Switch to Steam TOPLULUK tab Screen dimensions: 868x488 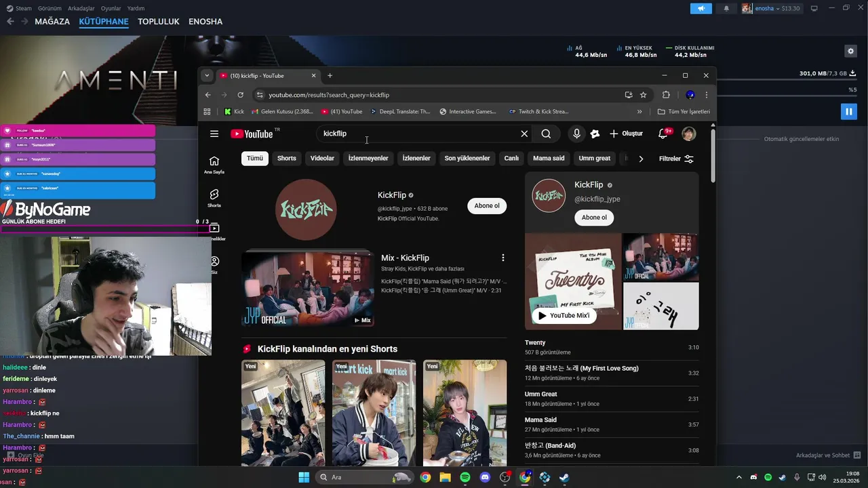coord(159,21)
